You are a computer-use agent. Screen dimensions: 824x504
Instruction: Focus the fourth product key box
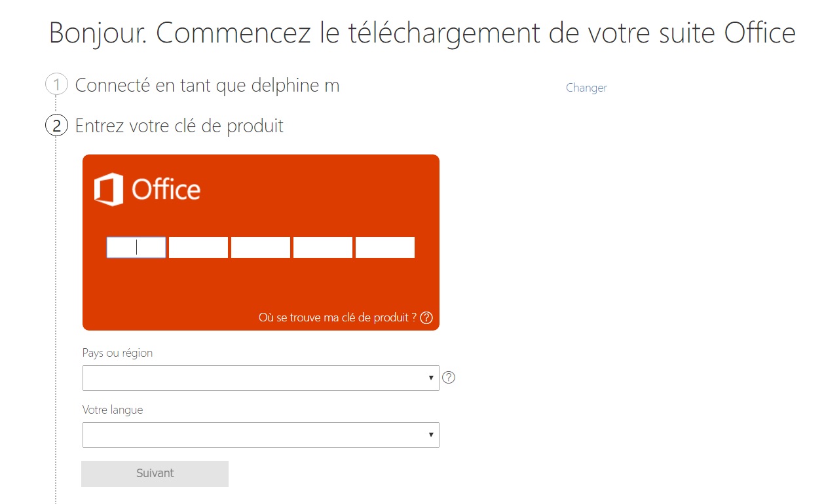point(323,247)
